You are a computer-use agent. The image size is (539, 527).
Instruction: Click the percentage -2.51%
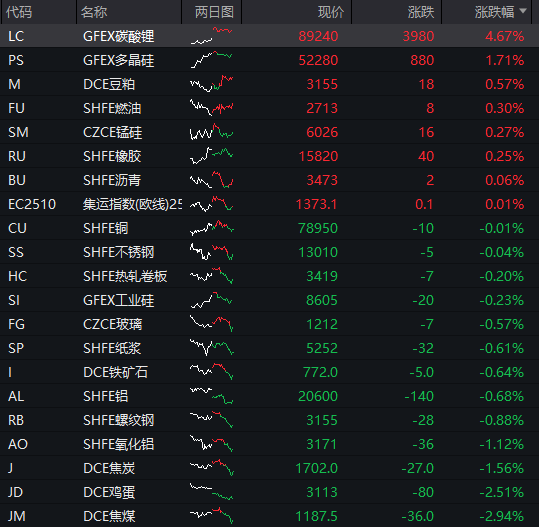[x=502, y=492]
